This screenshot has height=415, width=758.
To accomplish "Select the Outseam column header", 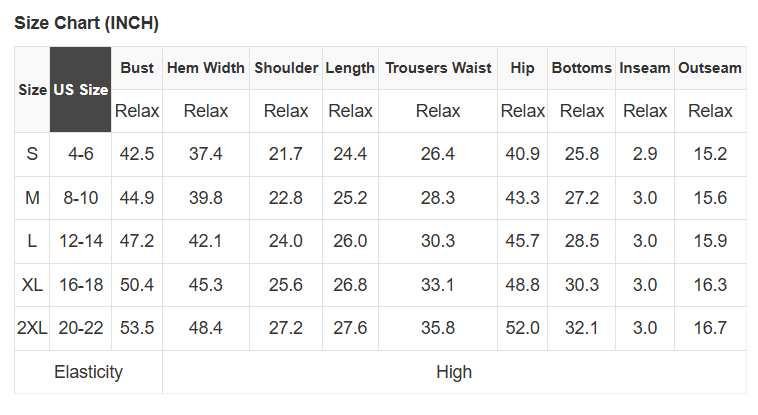I will tap(710, 68).
